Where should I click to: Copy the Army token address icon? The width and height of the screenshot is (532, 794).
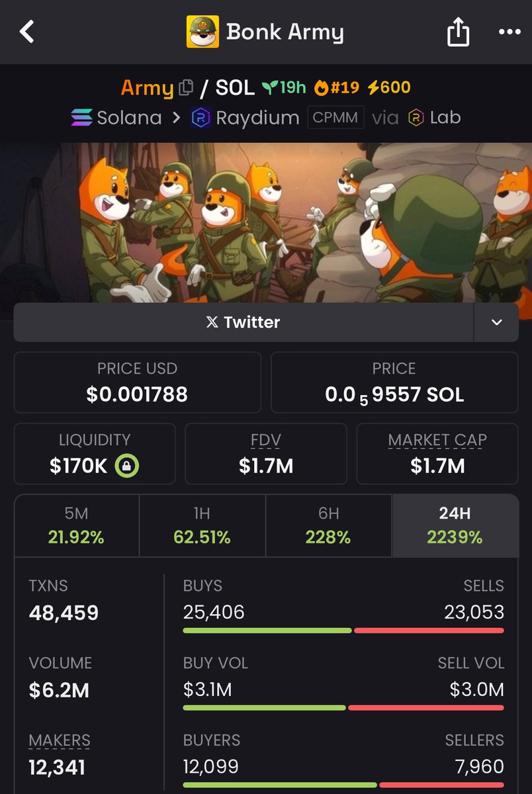point(186,87)
